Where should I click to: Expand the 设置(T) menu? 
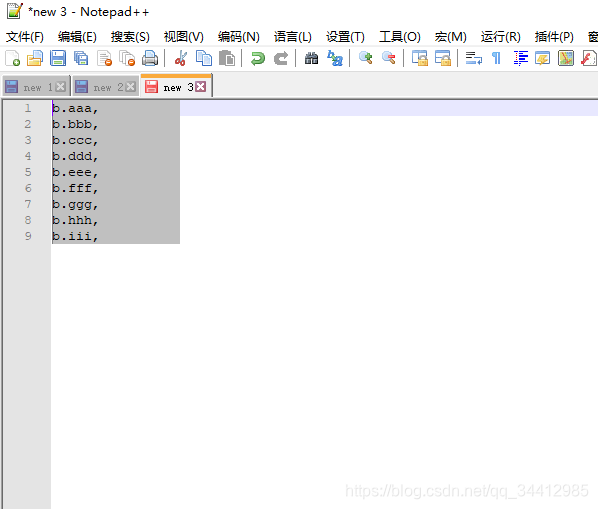coord(345,37)
